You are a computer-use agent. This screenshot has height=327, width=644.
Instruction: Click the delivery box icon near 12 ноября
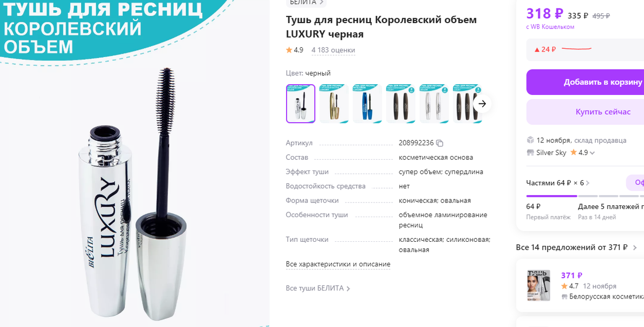(530, 140)
